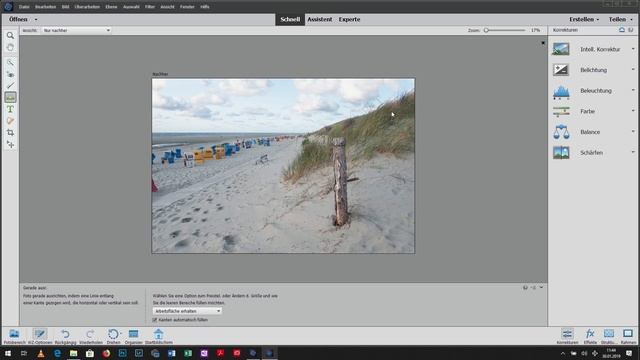Open the Datei menu
This screenshot has height=360, width=640.
pyautogui.click(x=24, y=7)
